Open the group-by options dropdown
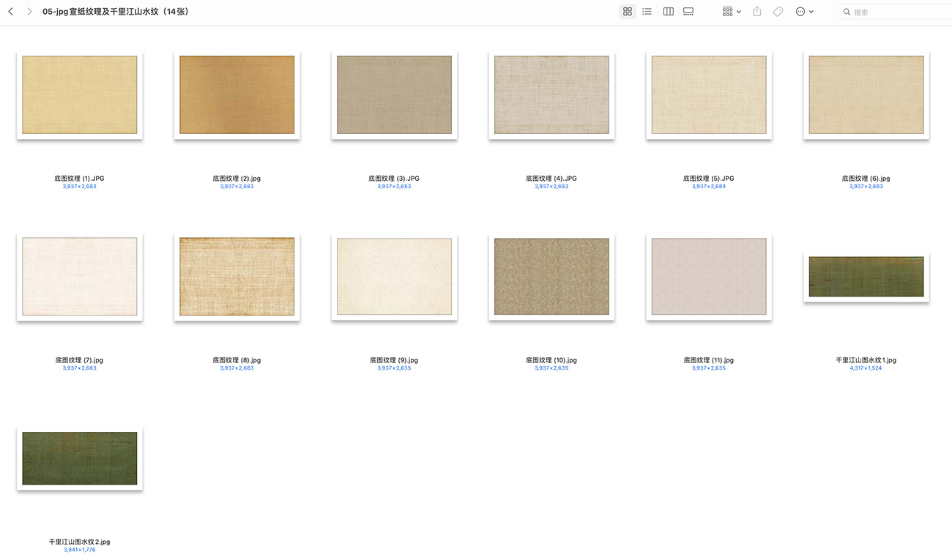 (x=732, y=12)
